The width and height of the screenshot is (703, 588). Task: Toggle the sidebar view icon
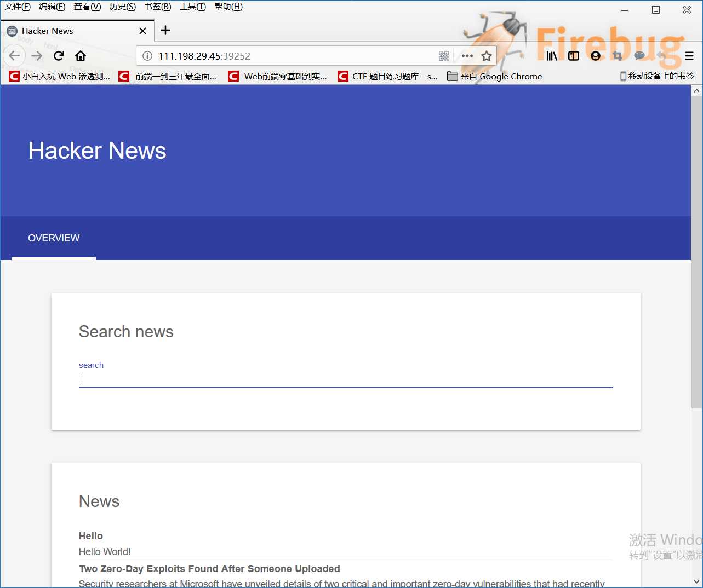pos(574,56)
